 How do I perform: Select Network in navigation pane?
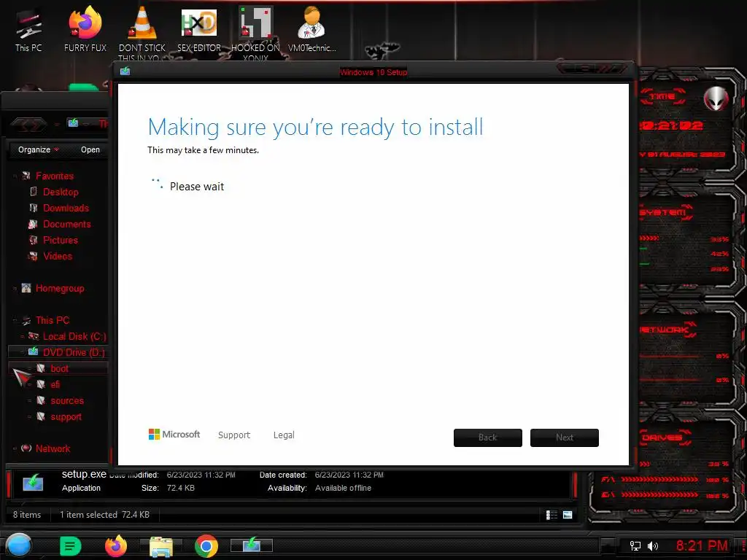[53, 448]
